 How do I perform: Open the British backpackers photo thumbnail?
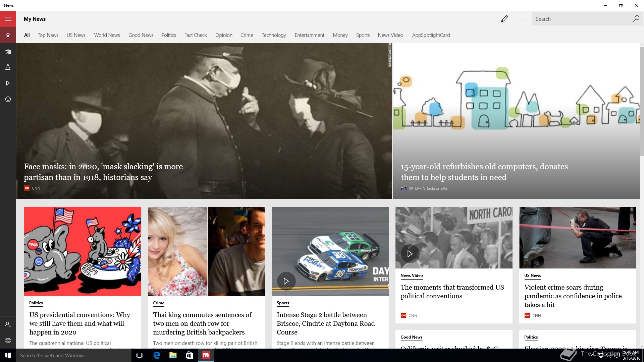pyautogui.click(x=206, y=251)
